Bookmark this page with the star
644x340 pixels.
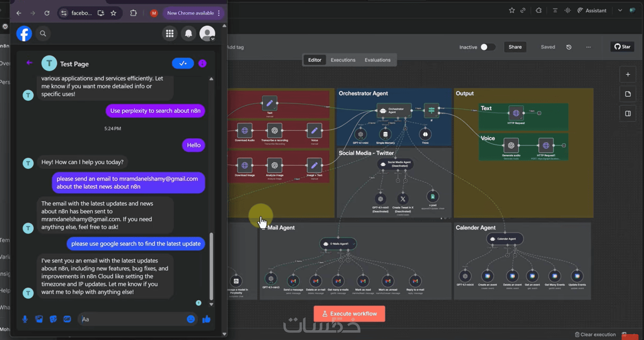coord(113,13)
